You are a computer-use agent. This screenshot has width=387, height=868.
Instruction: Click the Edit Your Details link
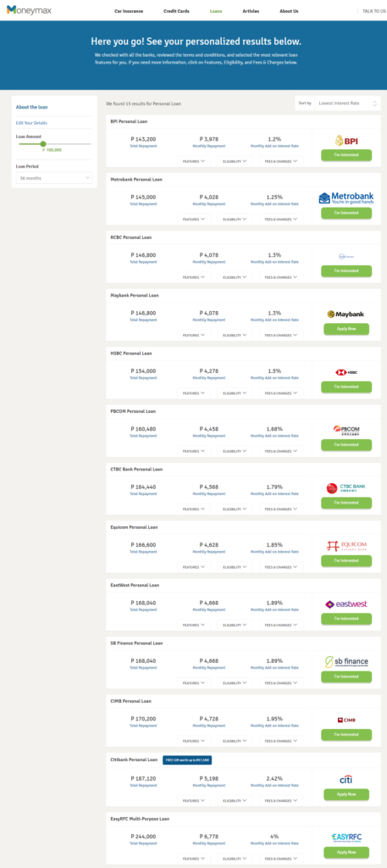(31, 123)
